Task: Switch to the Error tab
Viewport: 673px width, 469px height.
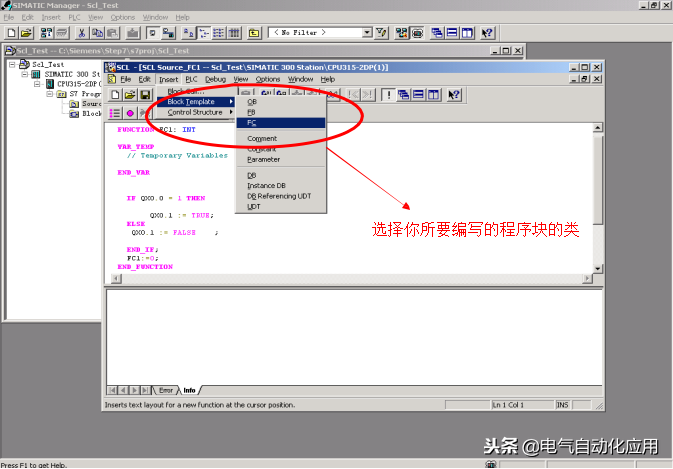Action: tap(166, 389)
